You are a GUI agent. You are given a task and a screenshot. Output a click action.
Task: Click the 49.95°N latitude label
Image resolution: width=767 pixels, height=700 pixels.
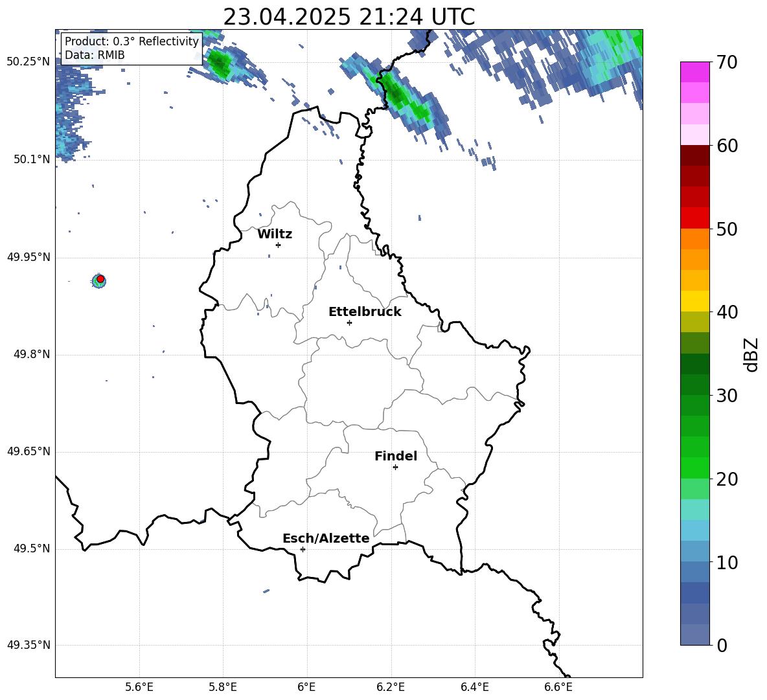point(29,256)
